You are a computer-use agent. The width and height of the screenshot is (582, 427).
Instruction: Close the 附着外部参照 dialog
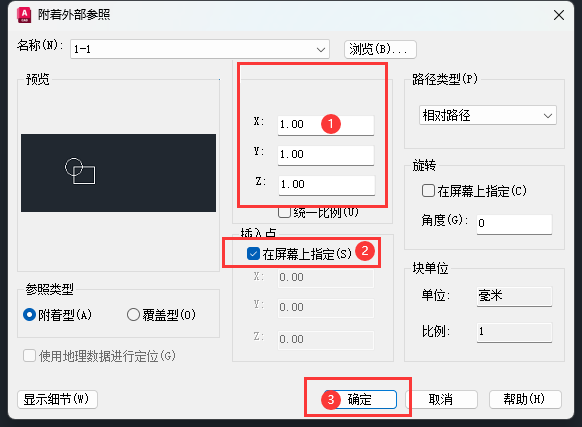point(559,15)
